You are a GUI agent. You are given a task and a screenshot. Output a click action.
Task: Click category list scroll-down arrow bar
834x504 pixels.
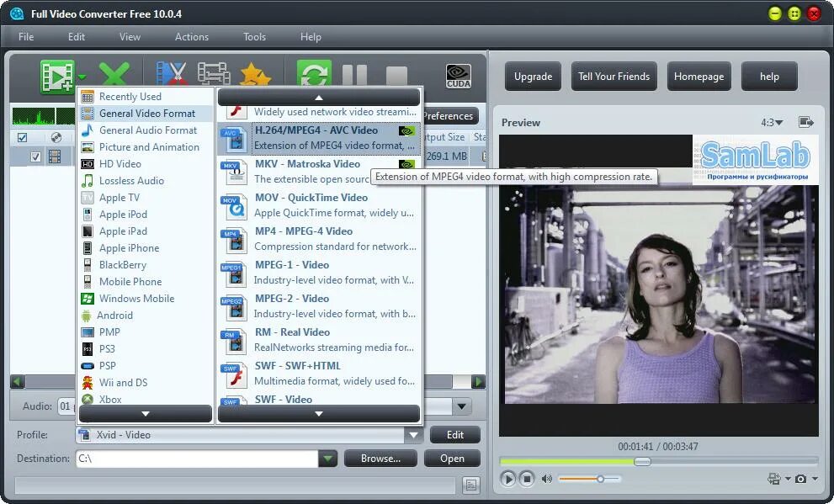[146, 414]
